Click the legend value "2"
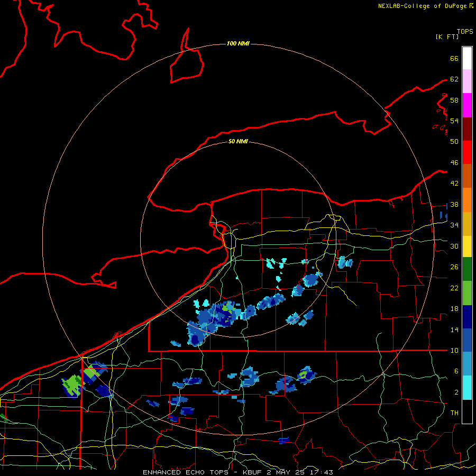 456,392
